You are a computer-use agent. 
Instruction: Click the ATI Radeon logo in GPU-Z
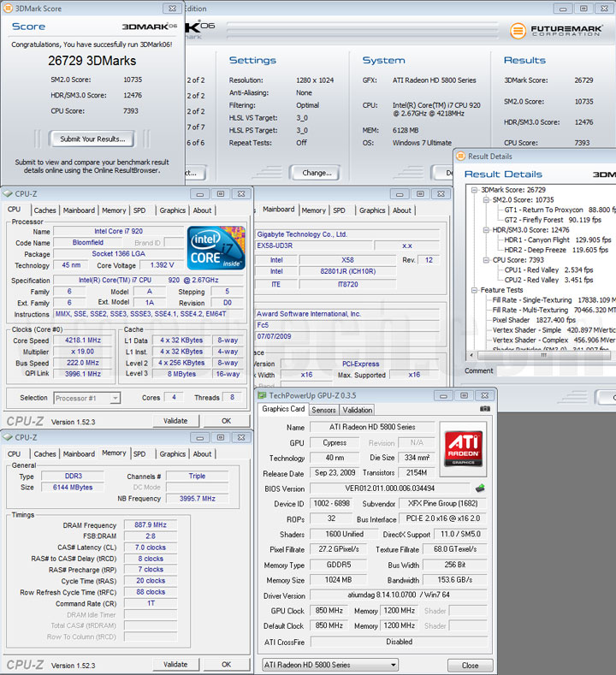pyautogui.click(x=463, y=449)
